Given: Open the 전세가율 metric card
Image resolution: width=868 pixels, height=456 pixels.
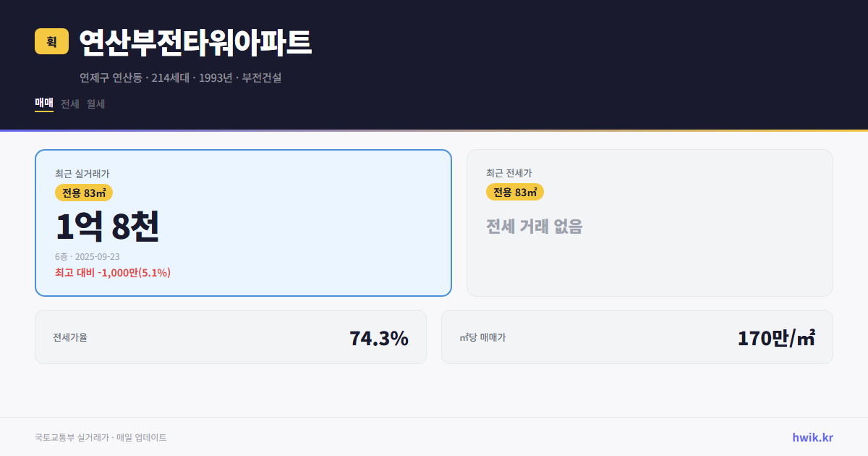Looking at the screenshot, I should point(231,337).
